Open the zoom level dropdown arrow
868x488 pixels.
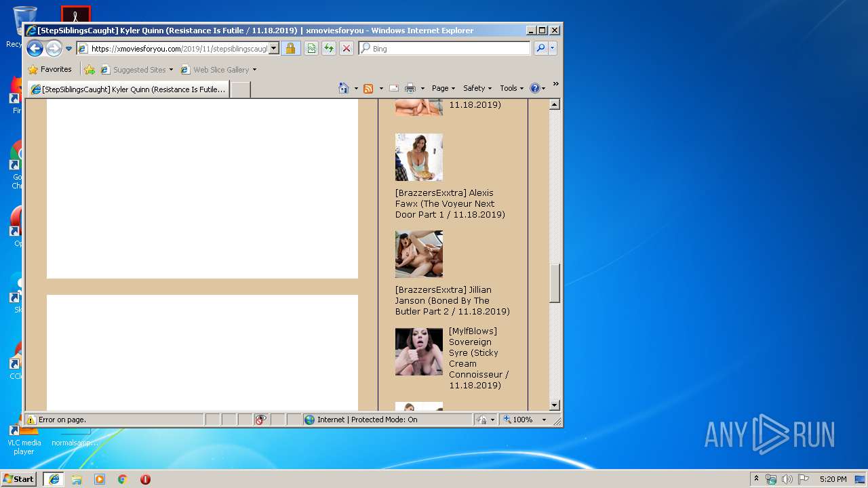coord(544,420)
